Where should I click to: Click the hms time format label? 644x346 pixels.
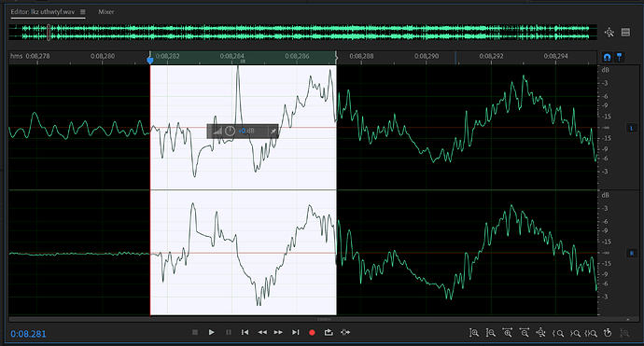point(17,56)
